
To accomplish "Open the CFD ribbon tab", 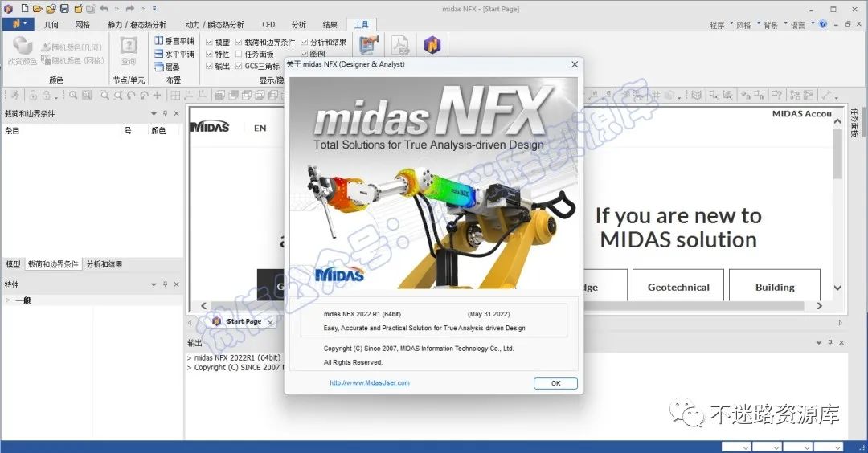I will (268, 25).
